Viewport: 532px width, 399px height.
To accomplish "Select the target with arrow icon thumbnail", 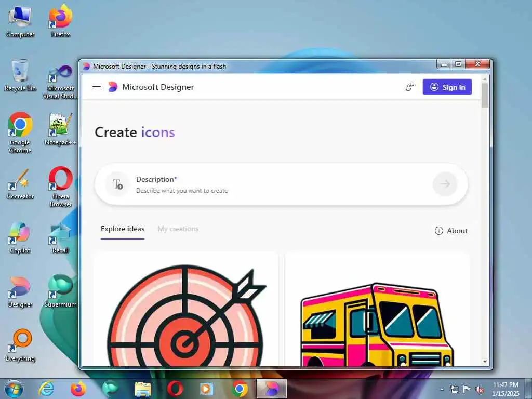I will (x=186, y=310).
